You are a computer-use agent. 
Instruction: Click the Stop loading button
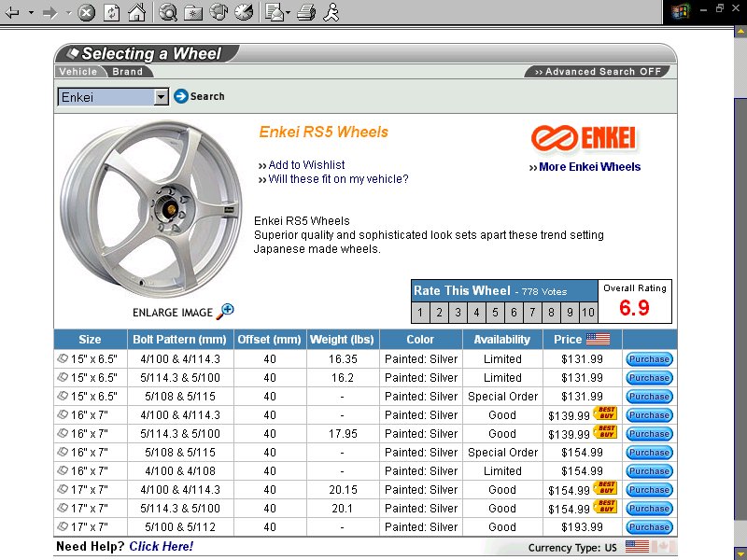click(86, 12)
